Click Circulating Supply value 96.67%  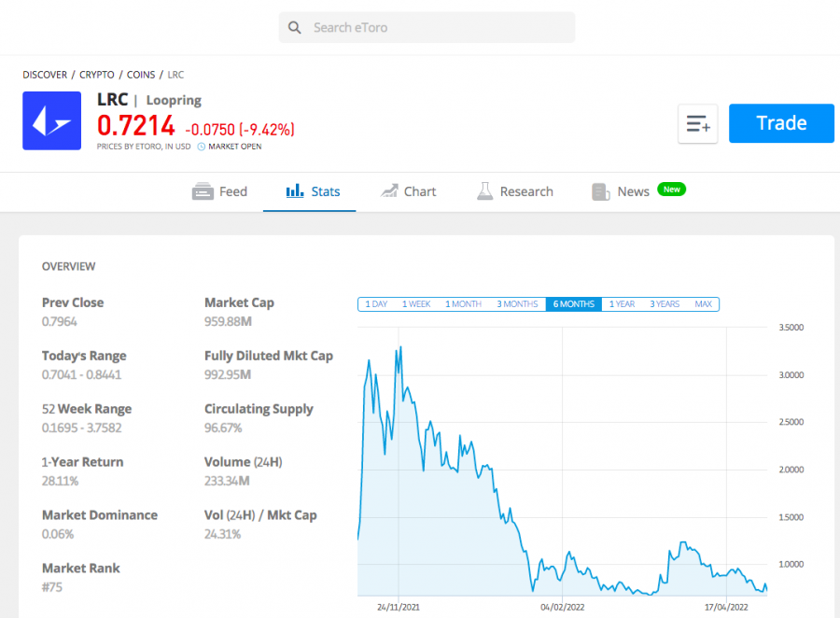pos(223,428)
